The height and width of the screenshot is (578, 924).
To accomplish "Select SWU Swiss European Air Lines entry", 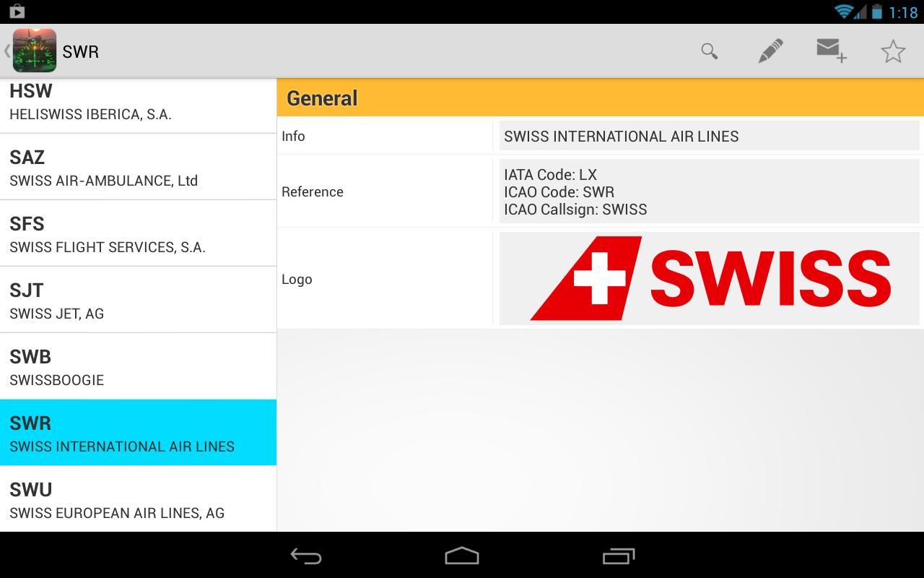I will [x=138, y=499].
